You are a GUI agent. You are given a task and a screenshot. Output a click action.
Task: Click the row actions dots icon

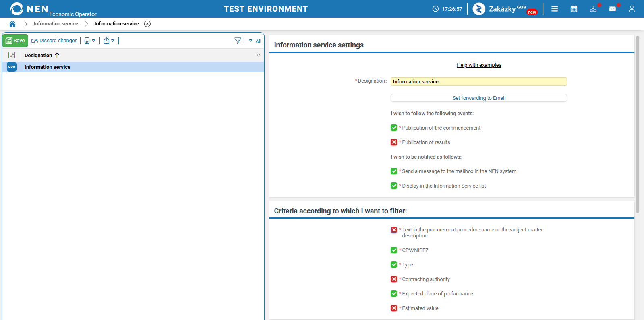point(12,67)
